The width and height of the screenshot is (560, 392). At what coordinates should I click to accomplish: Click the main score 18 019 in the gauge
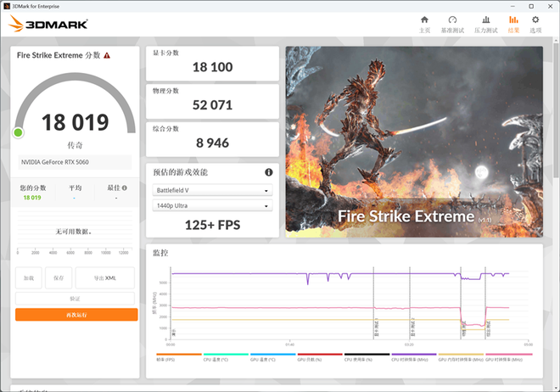[x=75, y=122]
